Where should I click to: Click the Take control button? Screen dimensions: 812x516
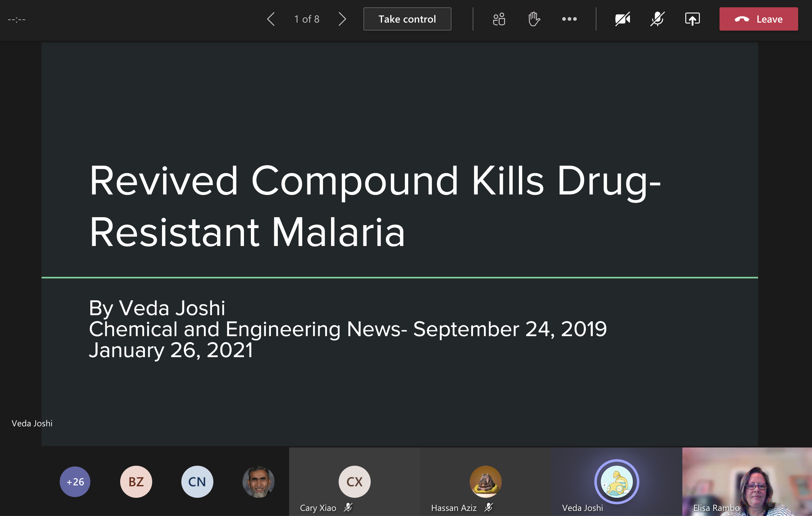click(407, 19)
